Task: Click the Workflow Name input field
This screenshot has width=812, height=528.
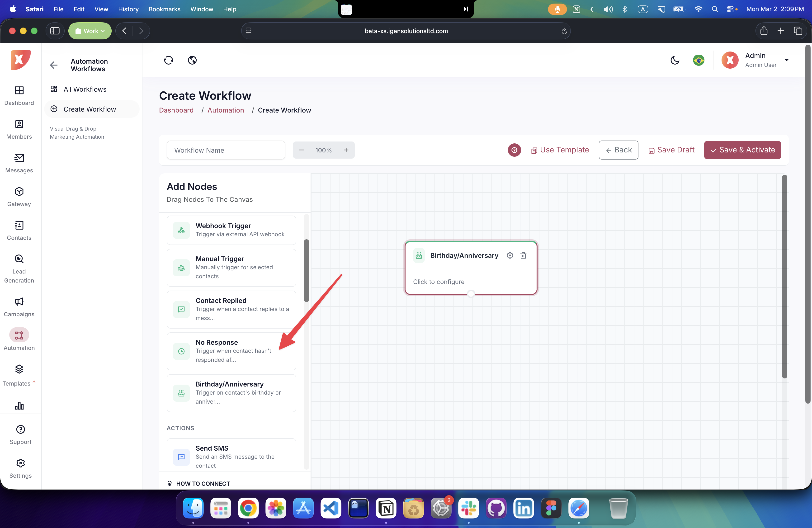Action: 226,150
